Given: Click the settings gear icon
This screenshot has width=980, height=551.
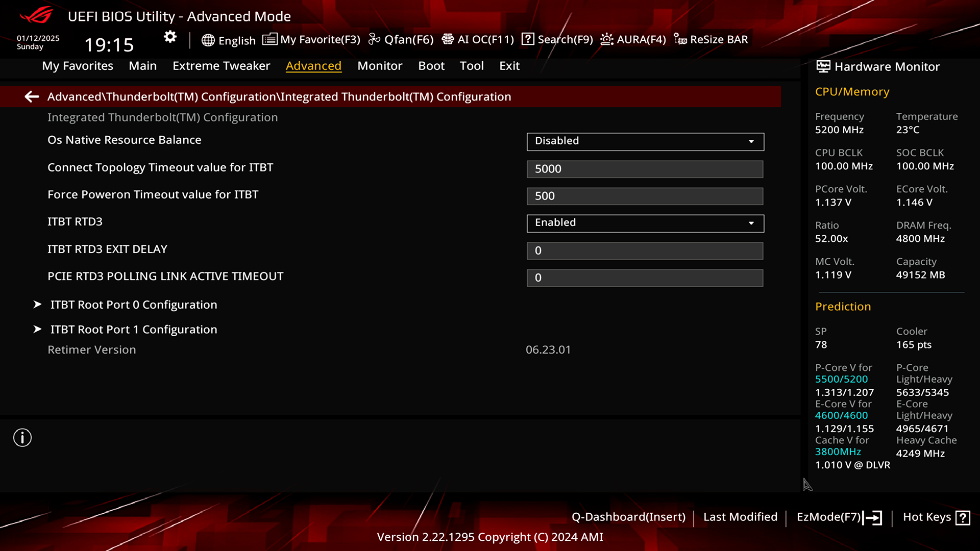Looking at the screenshot, I should (169, 38).
